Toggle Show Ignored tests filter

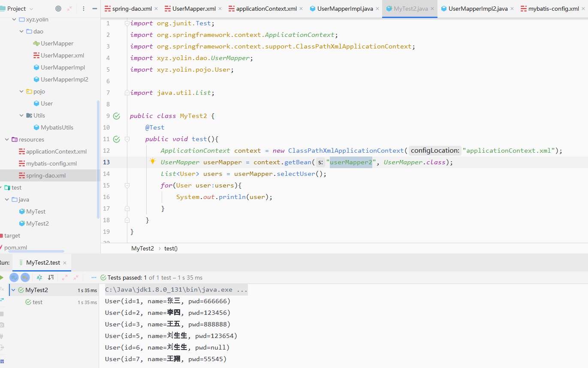click(25, 278)
